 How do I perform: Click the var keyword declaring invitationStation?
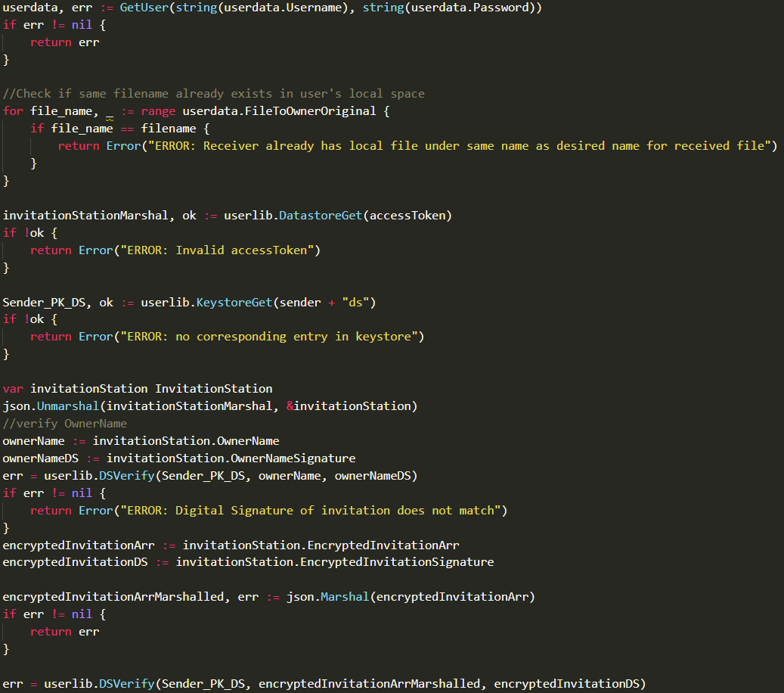[x=13, y=389]
